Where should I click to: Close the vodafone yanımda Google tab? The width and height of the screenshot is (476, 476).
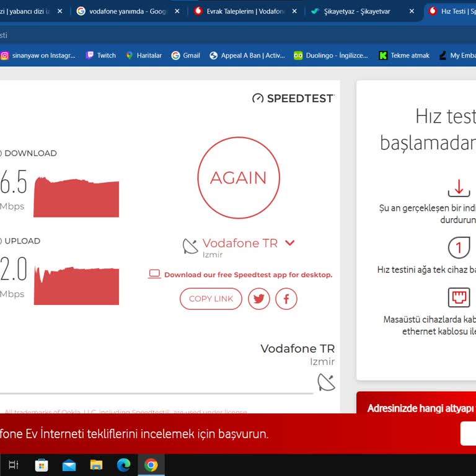(x=177, y=11)
